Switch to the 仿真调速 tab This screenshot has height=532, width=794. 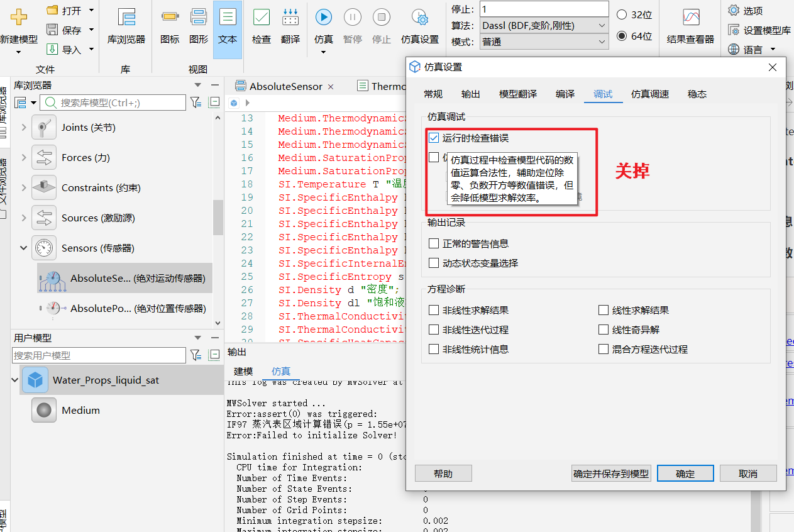coord(650,94)
